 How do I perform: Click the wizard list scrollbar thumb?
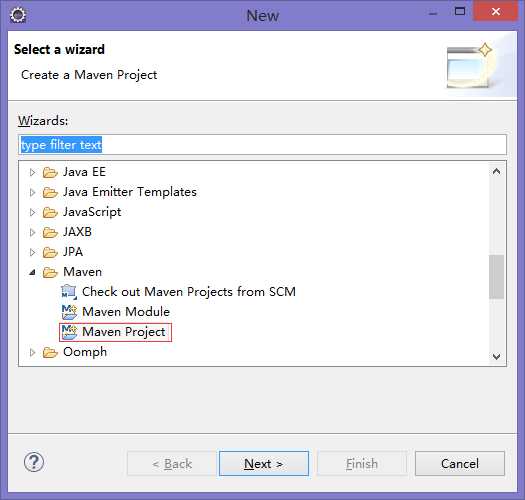click(x=497, y=277)
